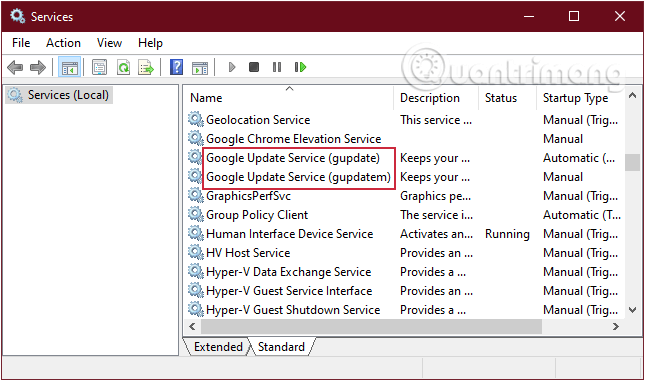Select the Geolocation Service name
The image size is (645, 381).
click(x=258, y=120)
